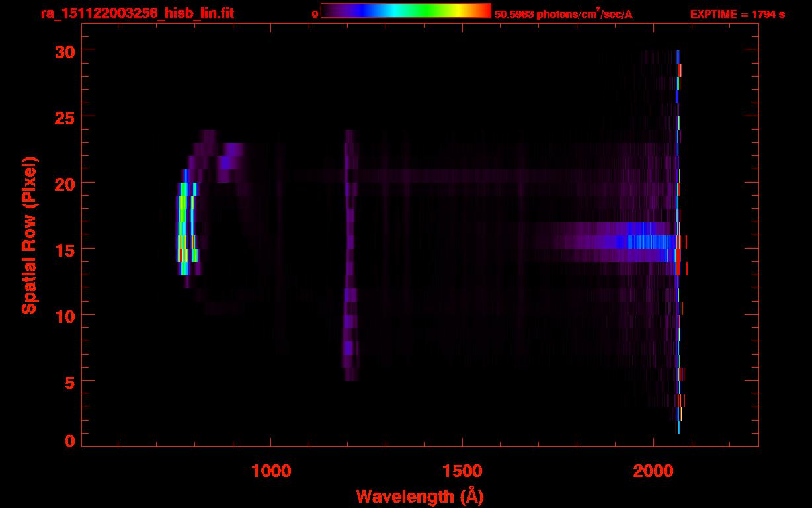Click the Spatial Row (Pixel) axis title
Screen dimensions: 812x508
click(29, 235)
